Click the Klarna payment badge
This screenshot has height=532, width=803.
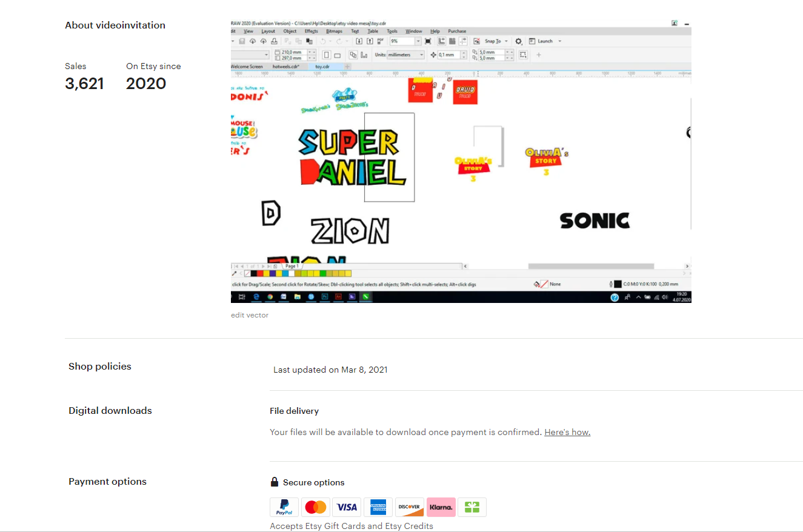tap(441, 507)
